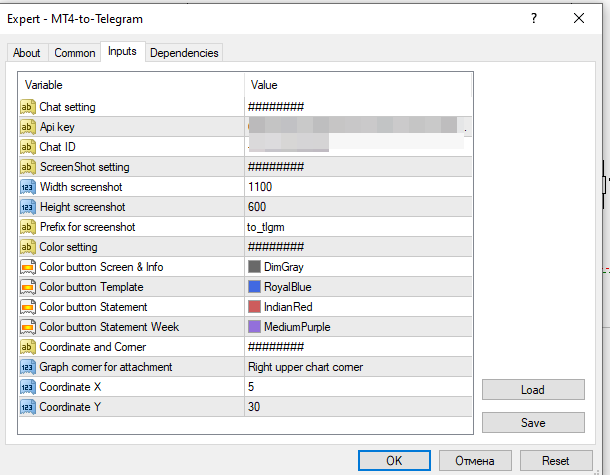Click the IndianRed color swatch
Screen dimensions: 610x475
(x=254, y=307)
